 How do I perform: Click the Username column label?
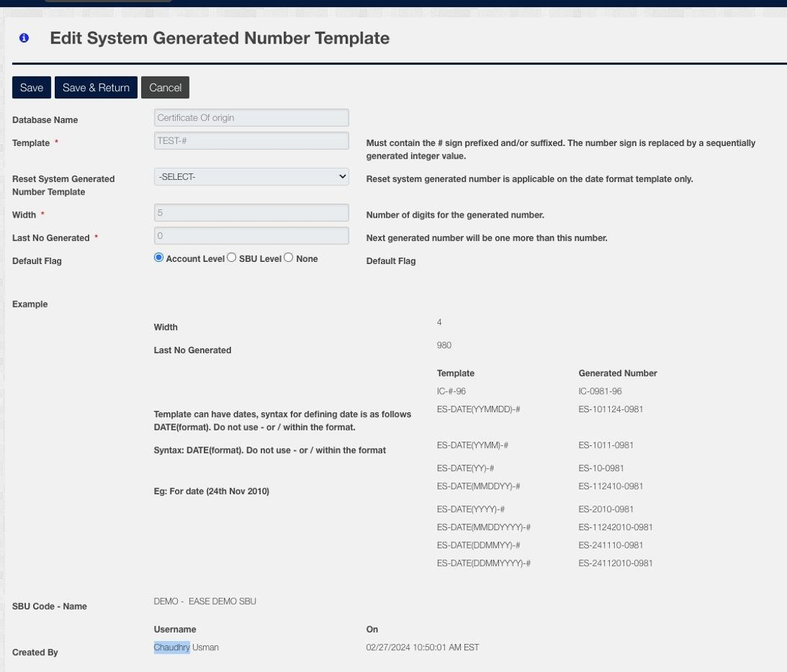coord(175,629)
